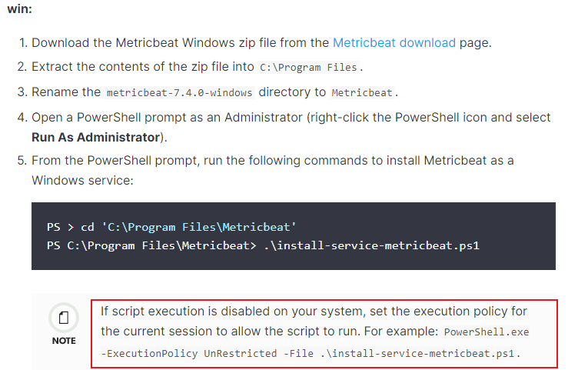
Task: Click the -ExecutionPolicy UnRestricted code text
Action: (x=188, y=354)
